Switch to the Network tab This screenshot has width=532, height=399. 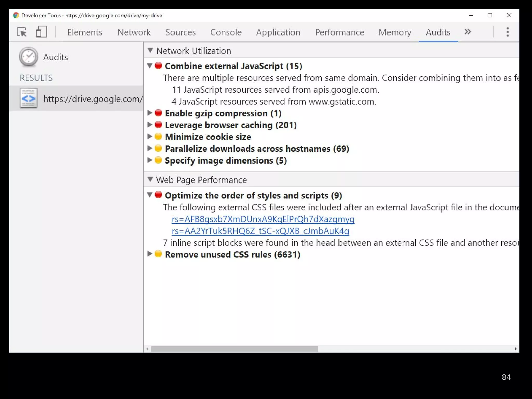(134, 32)
